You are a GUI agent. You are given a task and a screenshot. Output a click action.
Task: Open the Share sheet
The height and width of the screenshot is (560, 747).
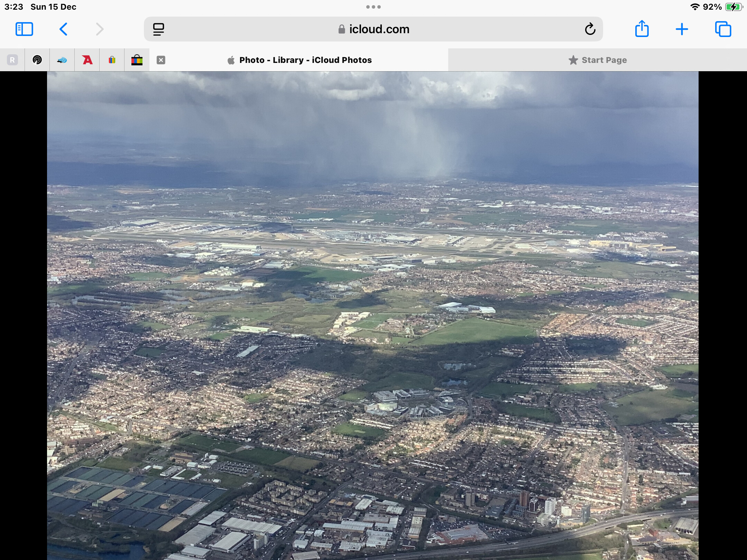(642, 28)
